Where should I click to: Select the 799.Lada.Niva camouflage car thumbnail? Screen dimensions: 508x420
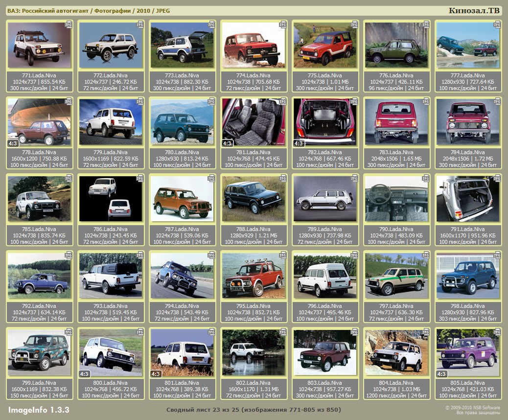[x=39, y=352]
